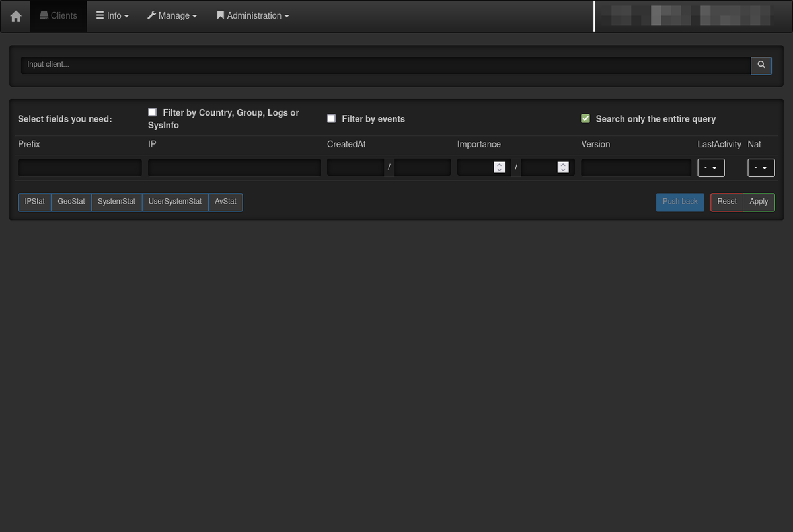
Task: Show IPStat statistics
Action: tap(34, 202)
